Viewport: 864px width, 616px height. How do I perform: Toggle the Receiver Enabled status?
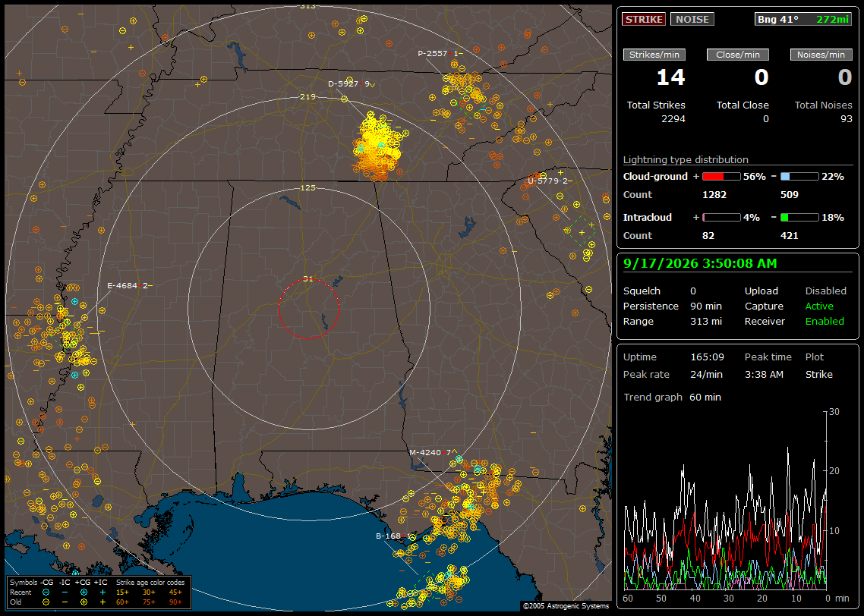pos(825,321)
